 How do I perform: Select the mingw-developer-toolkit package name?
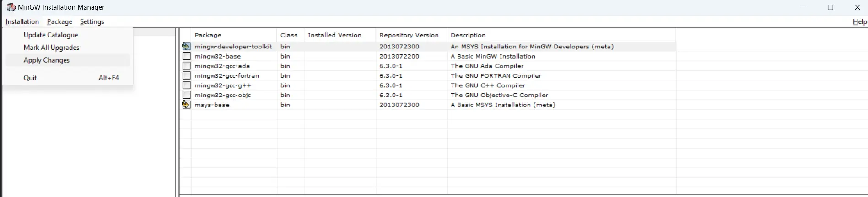(x=233, y=47)
